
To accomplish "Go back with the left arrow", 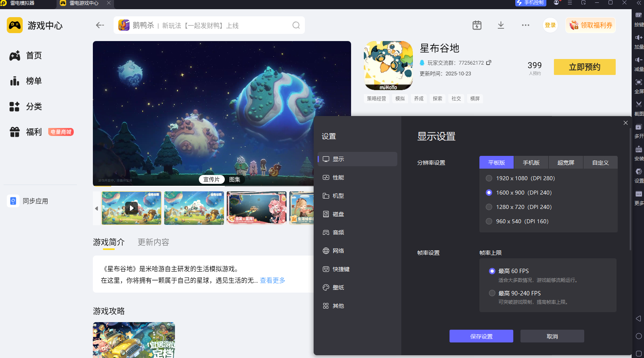I will coord(100,25).
